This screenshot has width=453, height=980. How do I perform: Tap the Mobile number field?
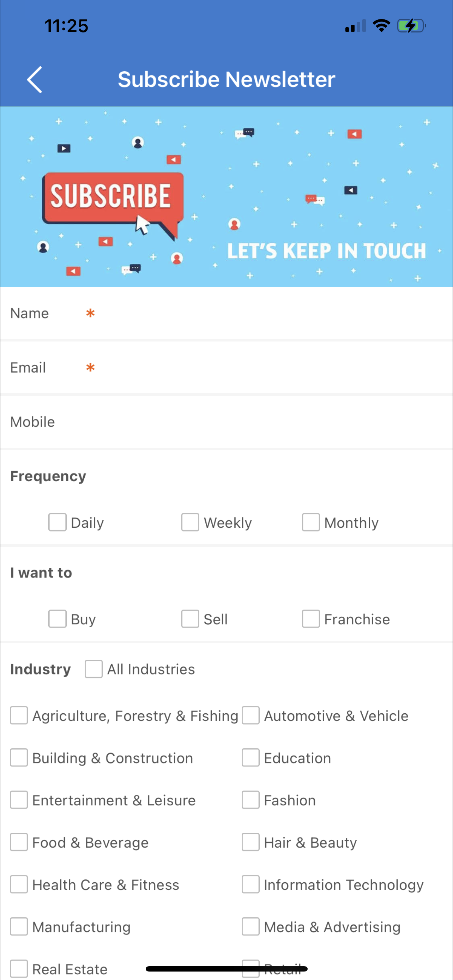coord(226,422)
